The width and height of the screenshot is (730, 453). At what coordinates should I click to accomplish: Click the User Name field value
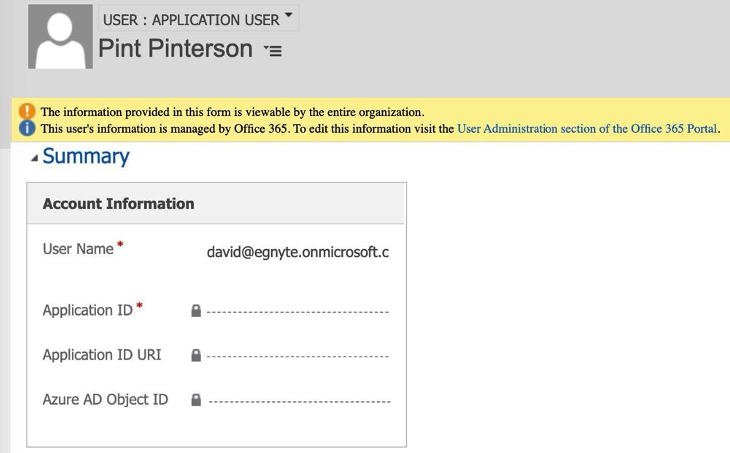click(x=298, y=252)
